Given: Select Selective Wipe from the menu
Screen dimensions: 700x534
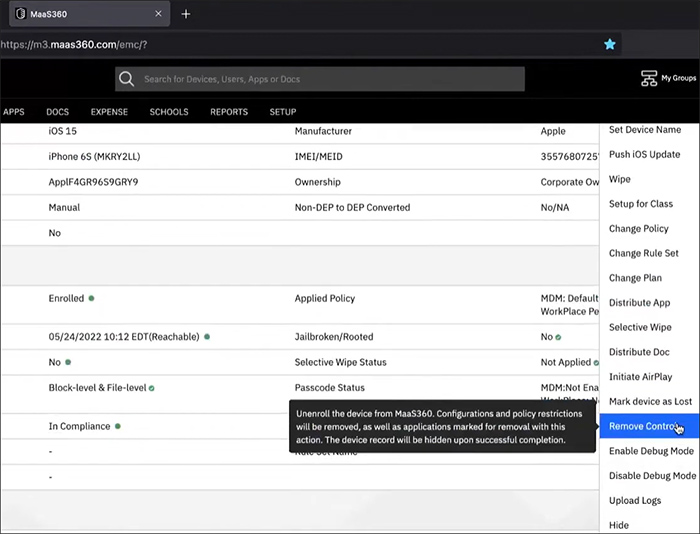Looking at the screenshot, I should [x=640, y=327].
